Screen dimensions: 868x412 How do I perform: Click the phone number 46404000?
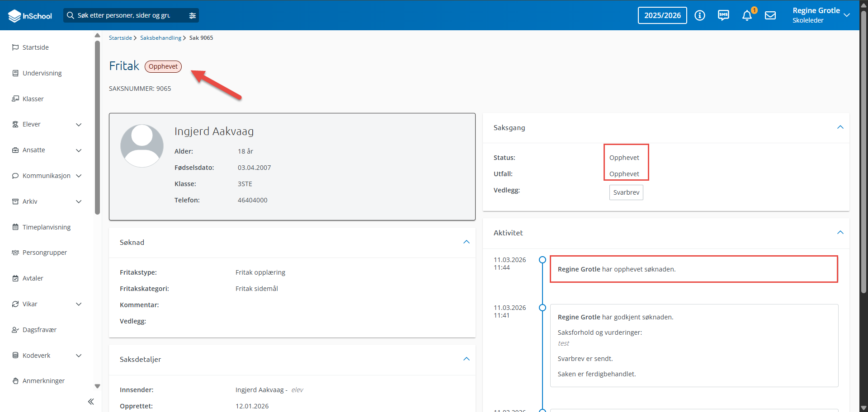(x=253, y=200)
